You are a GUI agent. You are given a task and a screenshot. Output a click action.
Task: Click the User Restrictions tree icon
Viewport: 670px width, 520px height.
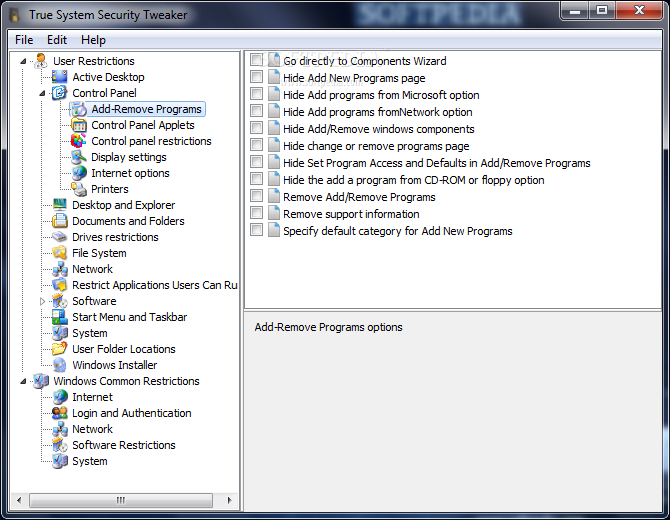click(x=41, y=61)
